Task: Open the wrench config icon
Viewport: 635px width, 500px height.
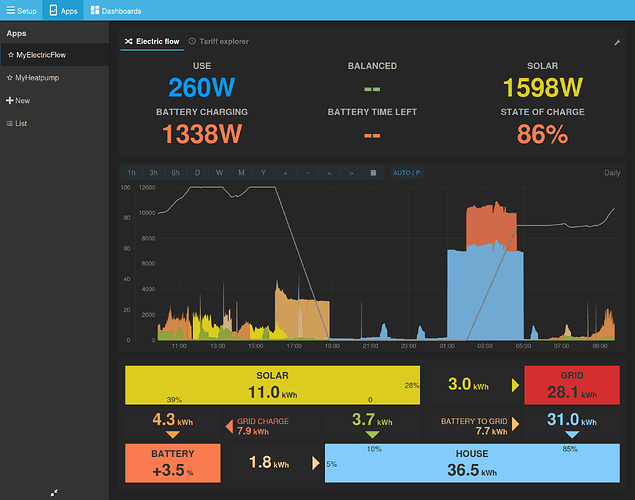Action: pos(617,42)
